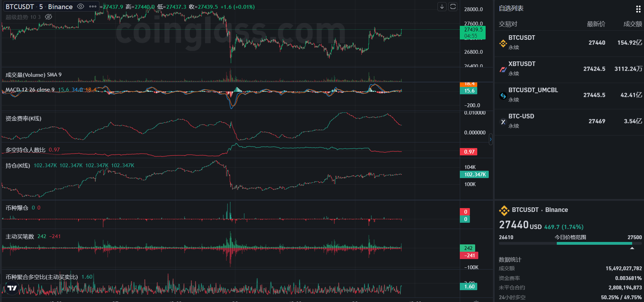Click the Binance logo beside BTCUSDT watchlist row
644x302 pixels.
point(503,43)
